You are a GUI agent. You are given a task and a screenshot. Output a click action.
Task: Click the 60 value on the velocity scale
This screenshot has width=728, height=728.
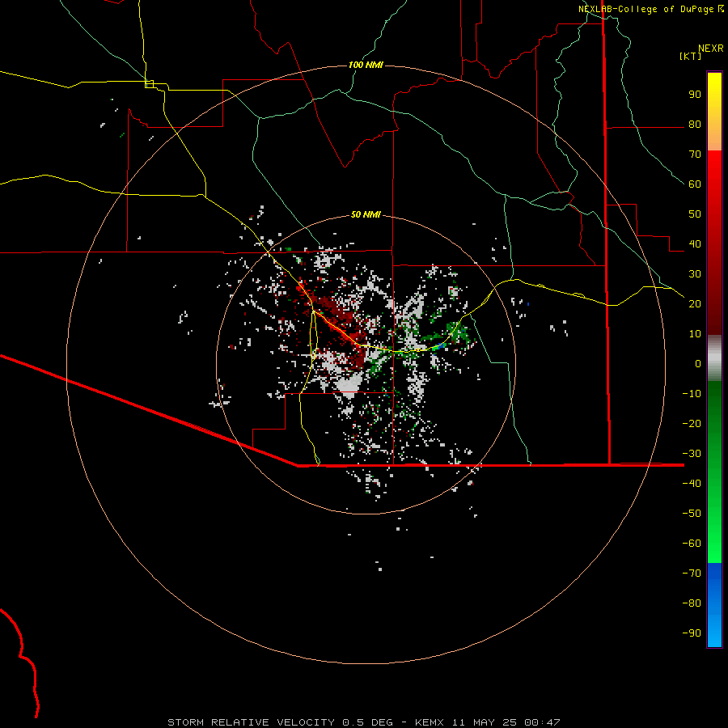695,184
